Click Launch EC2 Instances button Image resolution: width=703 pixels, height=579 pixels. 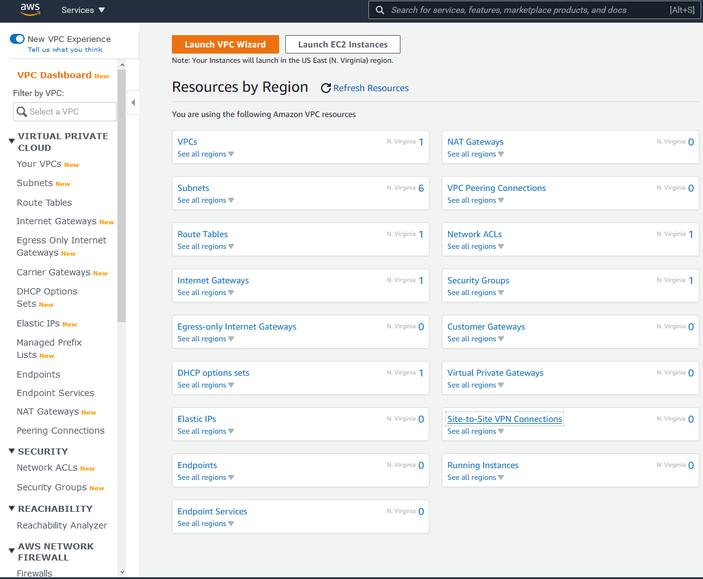(343, 44)
